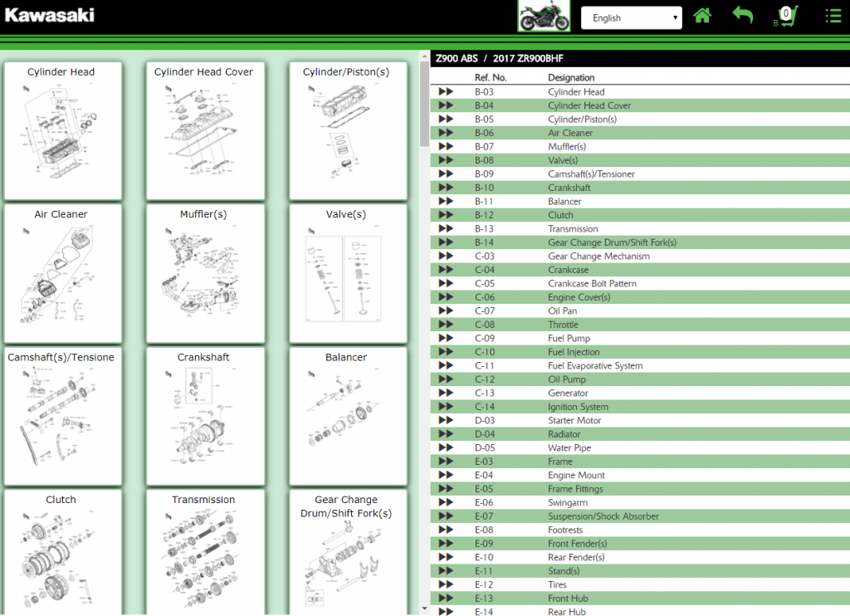Select Transmission in the designation list
The height and width of the screenshot is (616, 850).
(573, 229)
